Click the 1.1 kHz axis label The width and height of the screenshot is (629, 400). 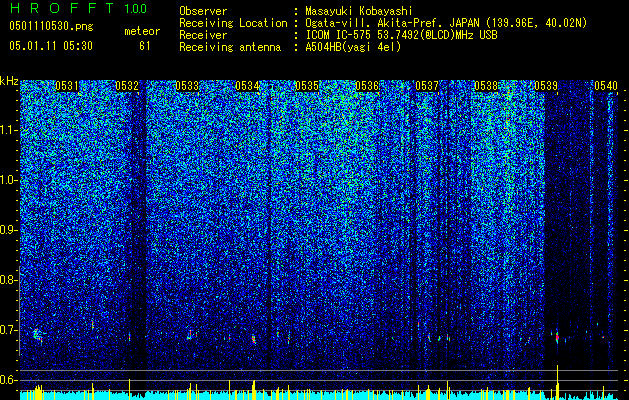click(9, 130)
